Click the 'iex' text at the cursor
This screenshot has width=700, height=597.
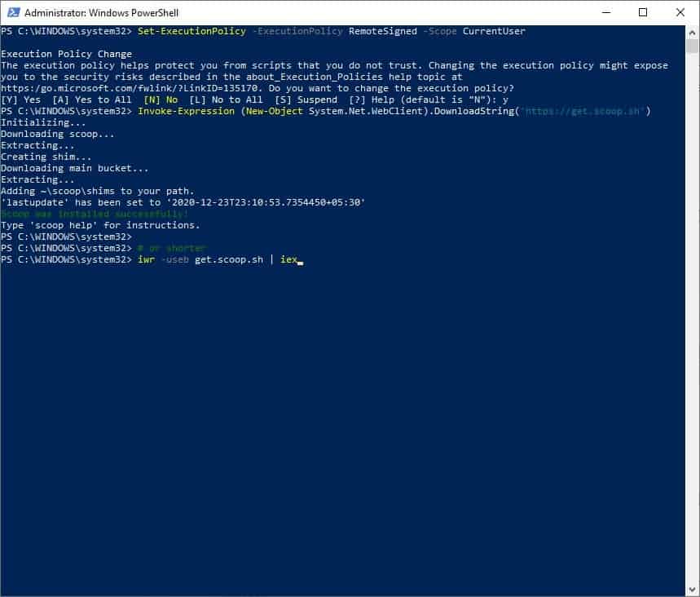pyautogui.click(x=288, y=259)
